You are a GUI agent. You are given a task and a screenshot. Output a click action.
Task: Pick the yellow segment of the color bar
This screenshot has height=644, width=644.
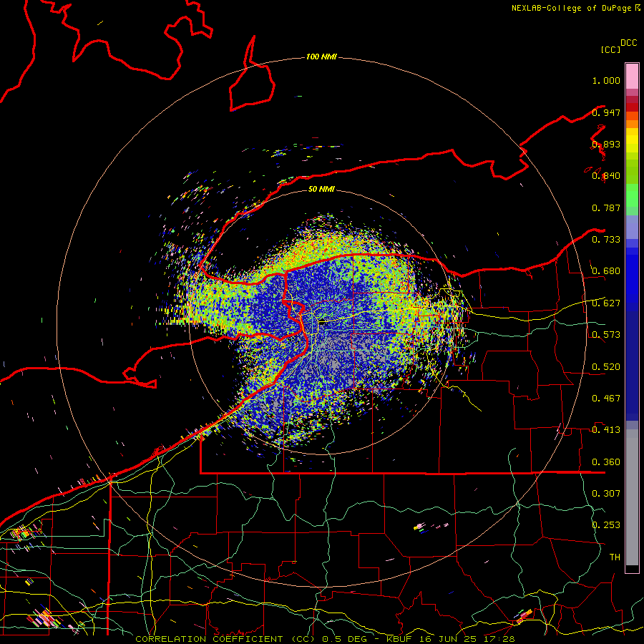(x=632, y=140)
